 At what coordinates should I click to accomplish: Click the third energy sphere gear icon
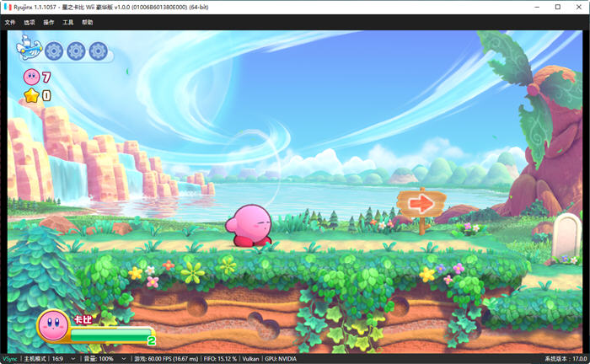(x=99, y=51)
